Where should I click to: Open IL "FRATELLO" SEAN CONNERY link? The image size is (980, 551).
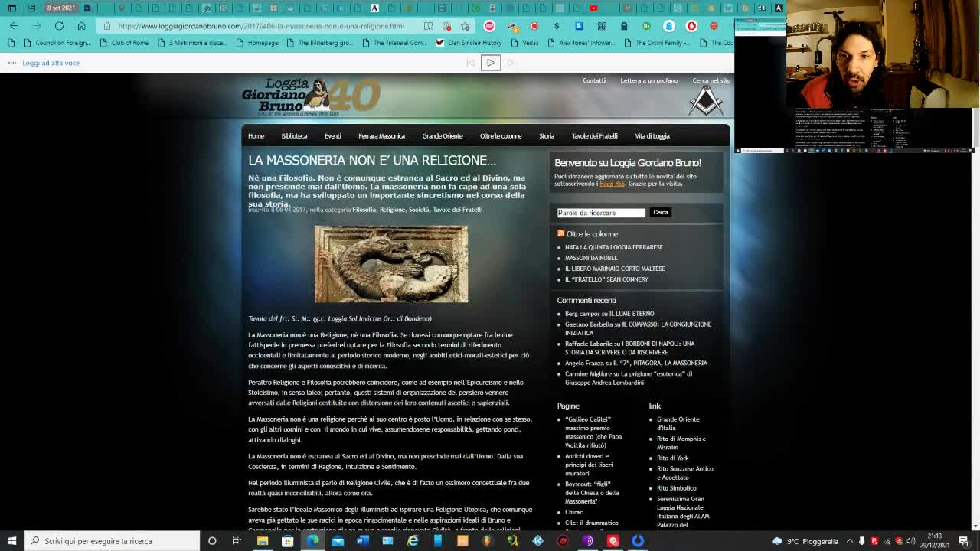pyautogui.click(x=606, y=279)
